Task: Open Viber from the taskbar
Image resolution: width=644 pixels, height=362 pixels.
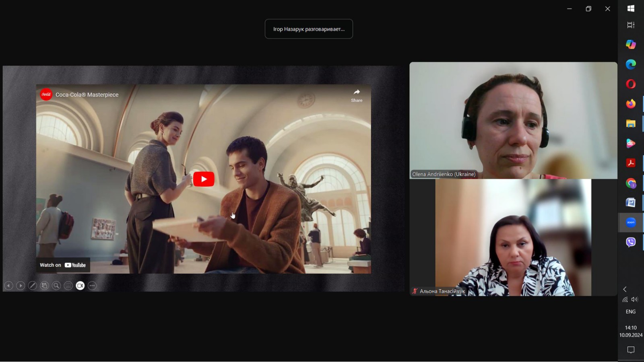Action: pyautogui.click(x=631, y=242)
